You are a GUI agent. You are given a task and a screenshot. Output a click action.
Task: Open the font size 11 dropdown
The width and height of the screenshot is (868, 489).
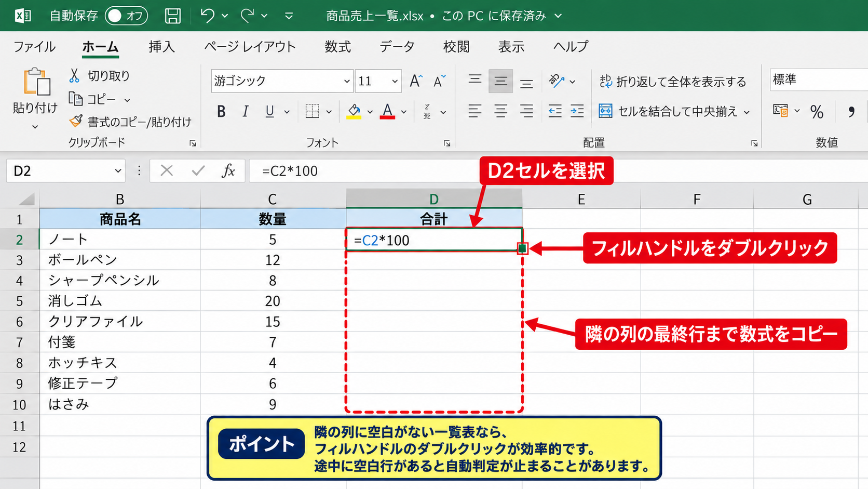coord(395,81)
